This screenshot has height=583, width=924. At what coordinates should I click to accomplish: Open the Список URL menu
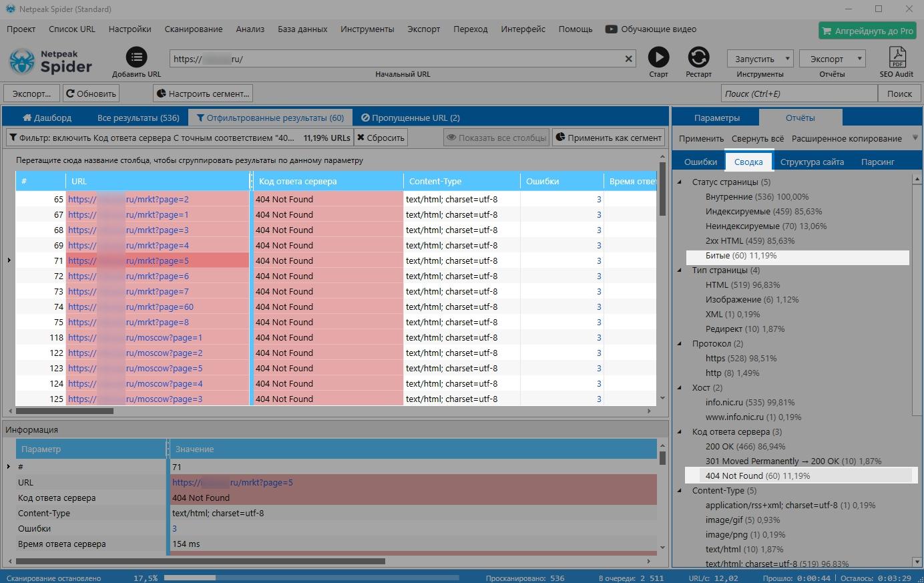point(72,29)
